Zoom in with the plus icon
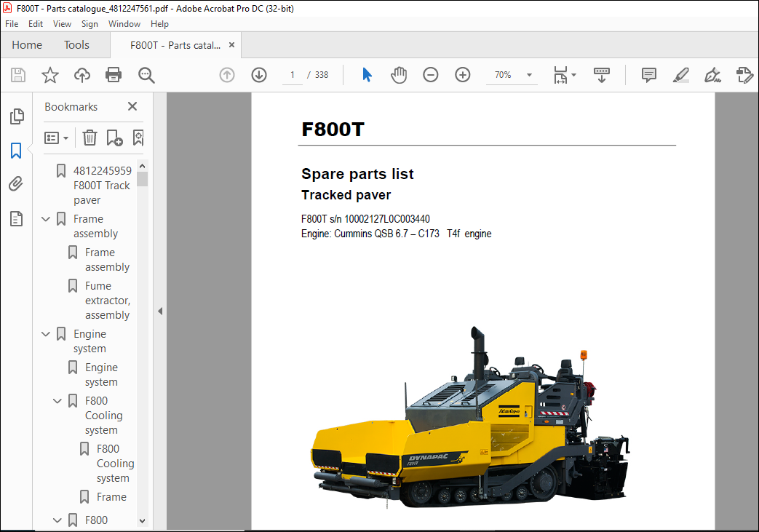The image size is (759, 532). click(x=463, y=74)
